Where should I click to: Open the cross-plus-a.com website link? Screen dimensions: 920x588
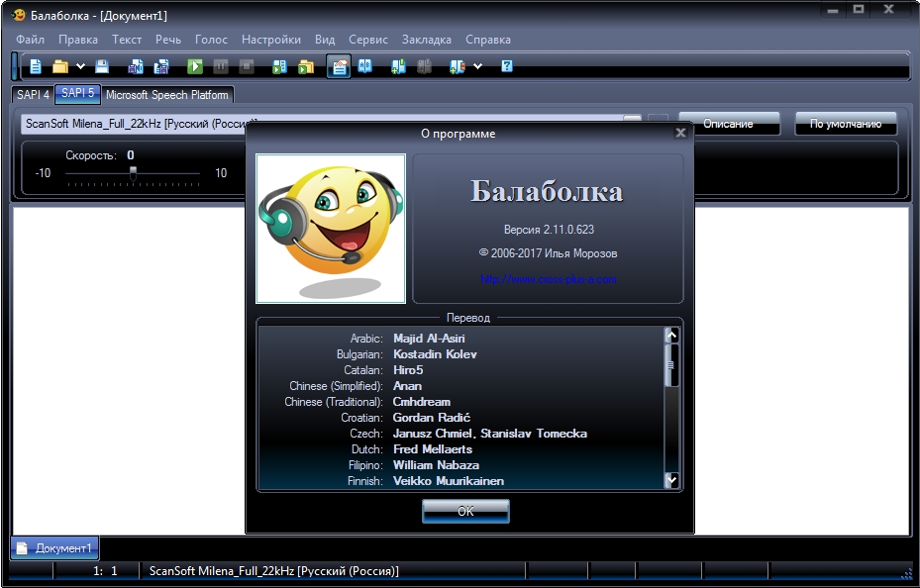point(548,279)
